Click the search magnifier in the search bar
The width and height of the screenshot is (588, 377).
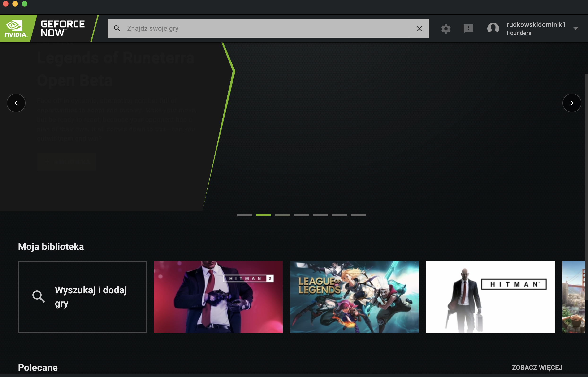(117, 28)
